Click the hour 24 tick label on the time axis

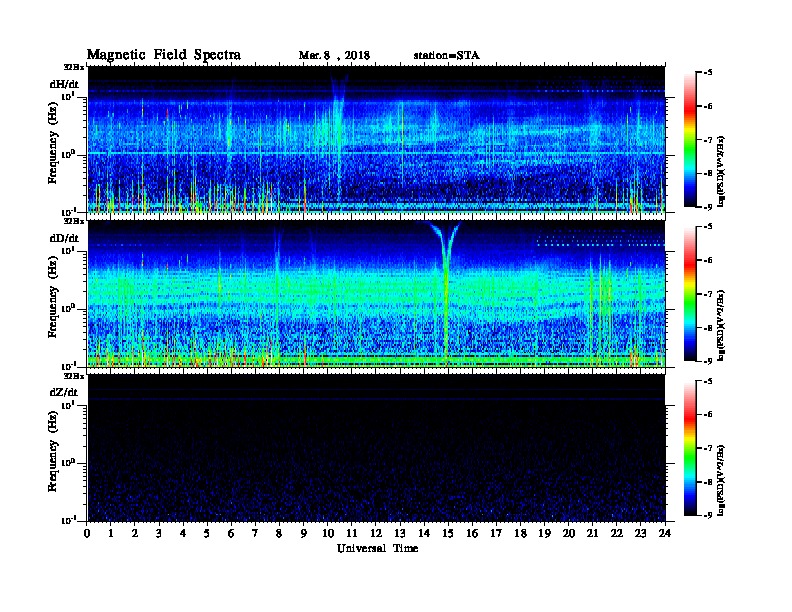coord(665,534)
